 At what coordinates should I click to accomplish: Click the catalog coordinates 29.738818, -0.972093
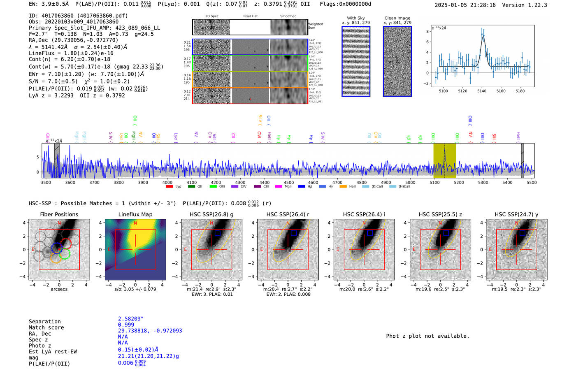(150, 331)
